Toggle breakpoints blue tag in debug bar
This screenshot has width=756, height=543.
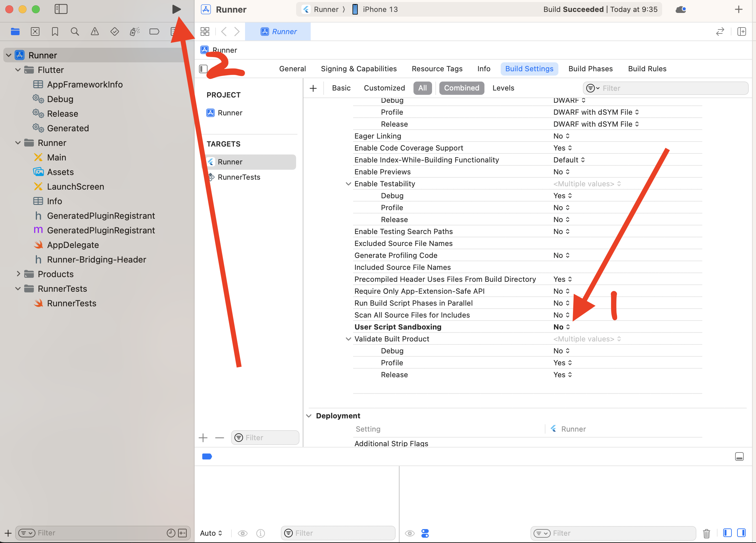[207, 457]
